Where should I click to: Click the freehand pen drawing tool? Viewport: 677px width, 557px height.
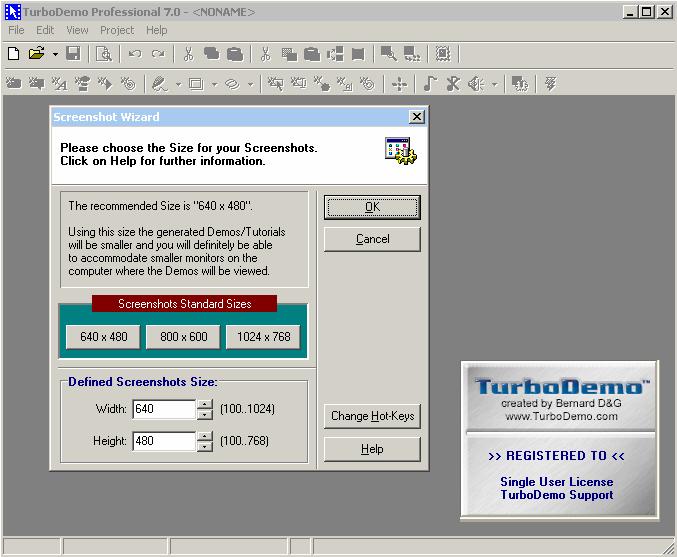tap(159, 83)
